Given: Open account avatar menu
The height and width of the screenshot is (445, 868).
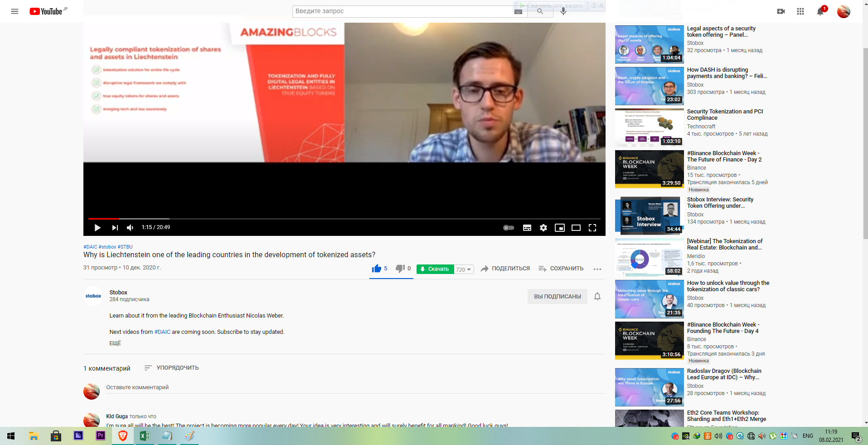Looking at the screenshot, I should [x=844, y=11].
